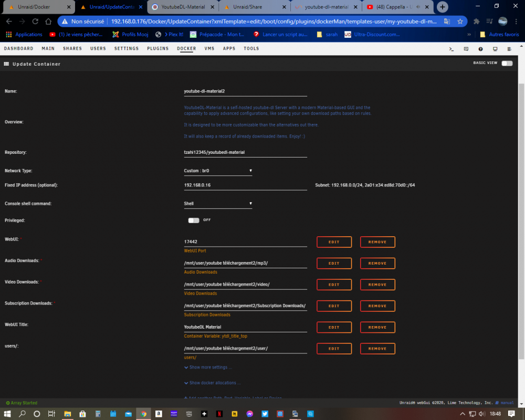Go to the Shares page

72,49
